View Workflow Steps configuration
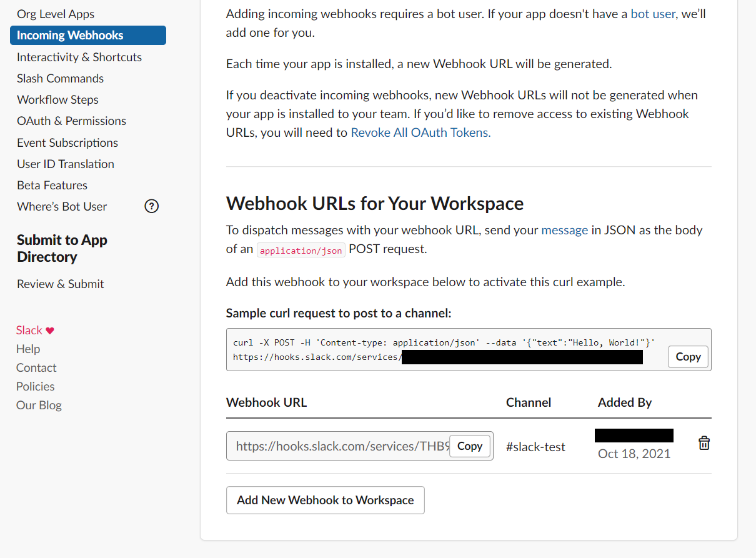This screenshot has width=756, height=558. tap(57, 99)
